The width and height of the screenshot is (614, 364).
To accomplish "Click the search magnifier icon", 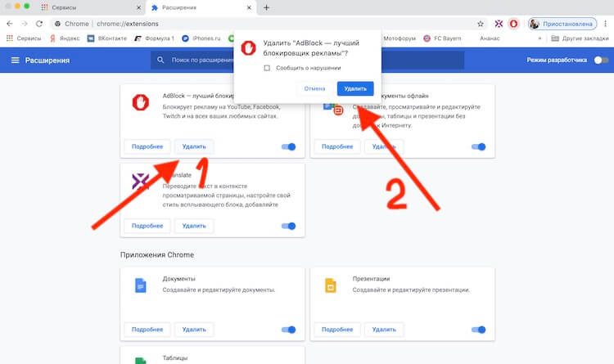I will [x=160, y=60].
